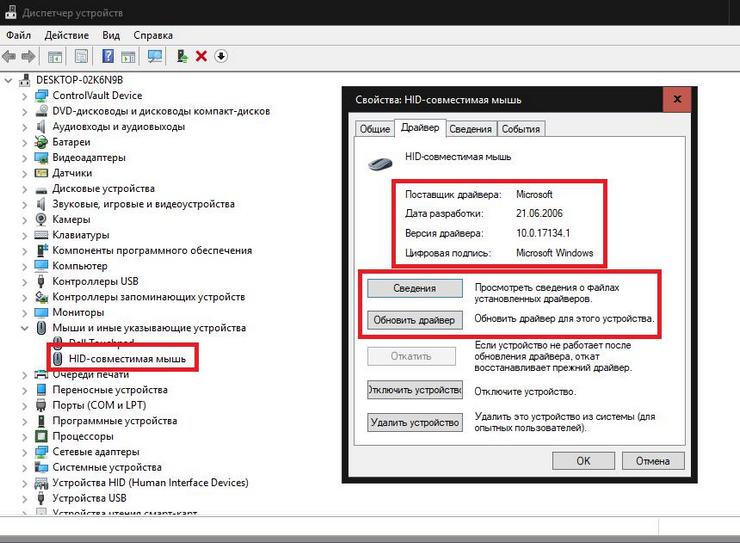Viewport: 740px width, 543px height.
Task: Expand the Устройства USB category
Action: 25,498
